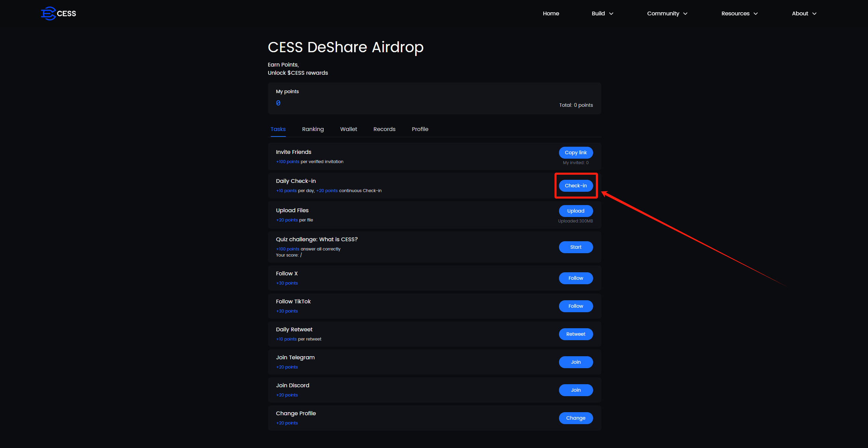Switch to the Ranking tab
868x448 pixels.
(313, 129)
